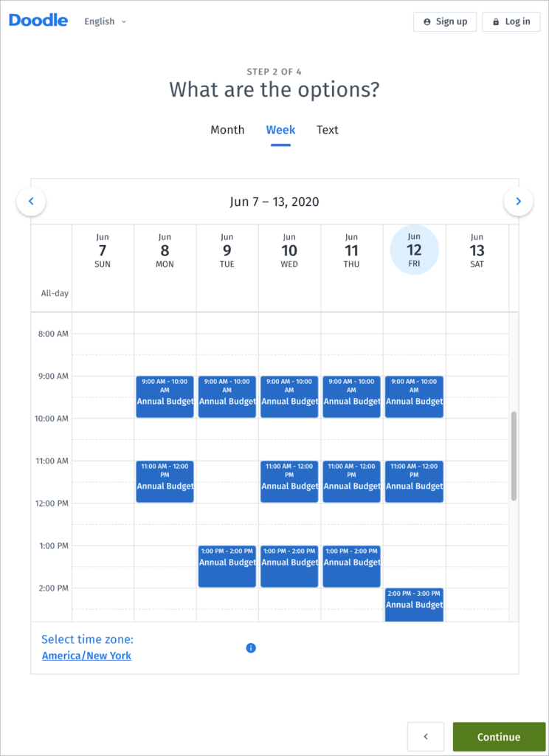Click the Jun 7 Sunday column header
Image resolution: width=549 pixels, height=756 pixels.
click(103, 250)
